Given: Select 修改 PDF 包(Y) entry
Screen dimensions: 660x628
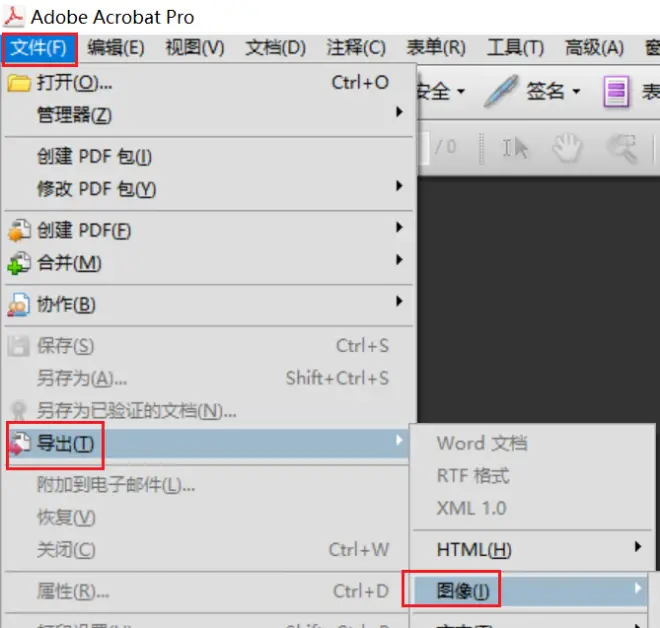Looking at the screenshot, I should coord(208,189).
